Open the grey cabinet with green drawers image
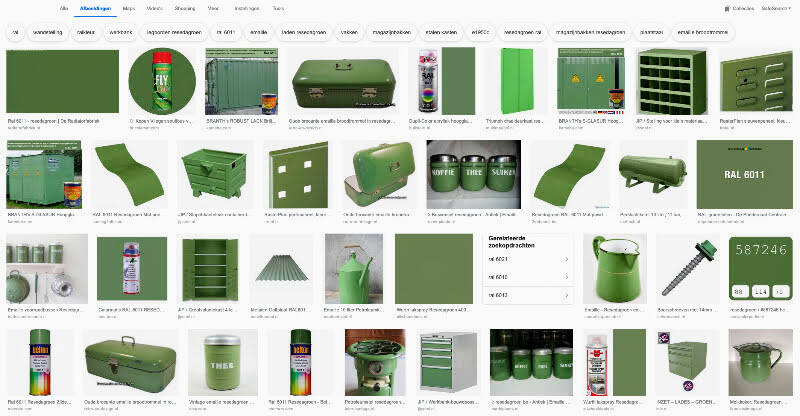The width and height of the screenshot is (800, 416). pos(447,362)
